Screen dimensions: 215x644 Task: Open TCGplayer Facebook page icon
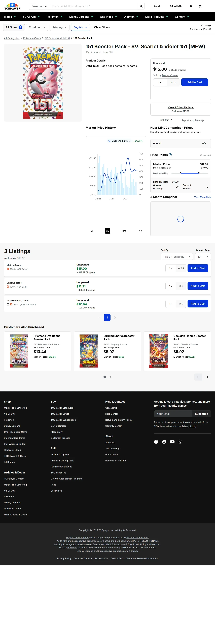click(156, 442)
